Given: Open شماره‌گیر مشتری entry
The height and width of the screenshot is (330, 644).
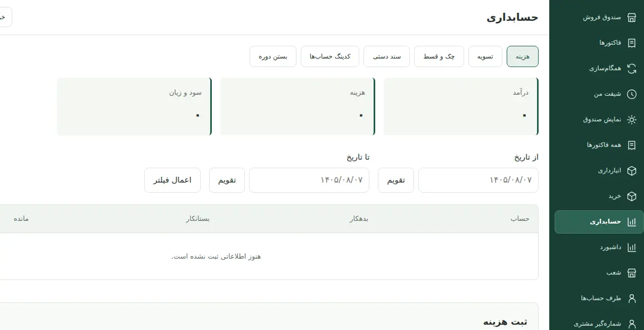Looking at the screenshot, I should click(599, 322).
